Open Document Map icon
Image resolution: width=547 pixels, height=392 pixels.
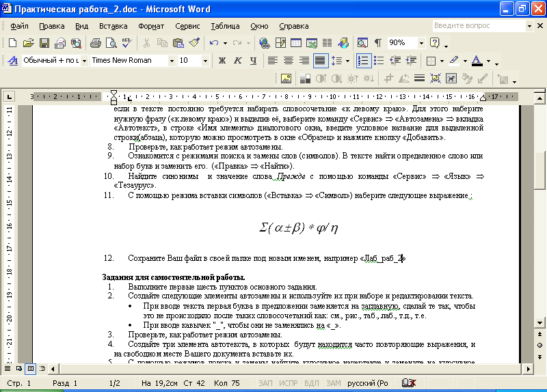pos(362,43)
